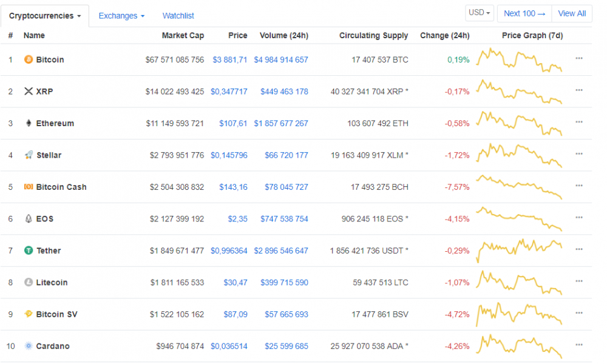Expand the Exchanges dropdown
Image resolution: width=607 pixels, height=364 pixels.
(x=121, y=16)
